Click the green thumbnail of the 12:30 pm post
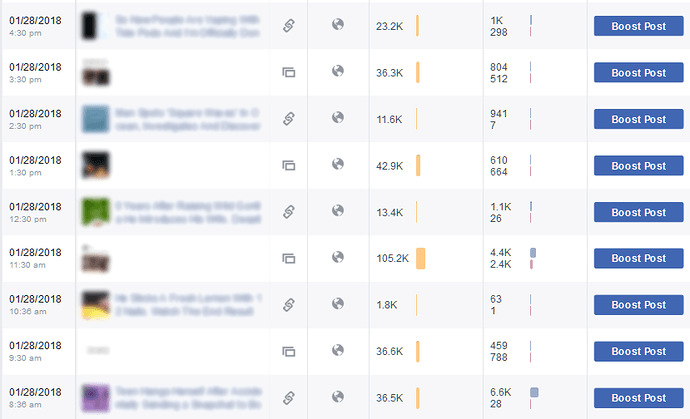The width and height of the screenshot is (690, 419). (96, 212)
